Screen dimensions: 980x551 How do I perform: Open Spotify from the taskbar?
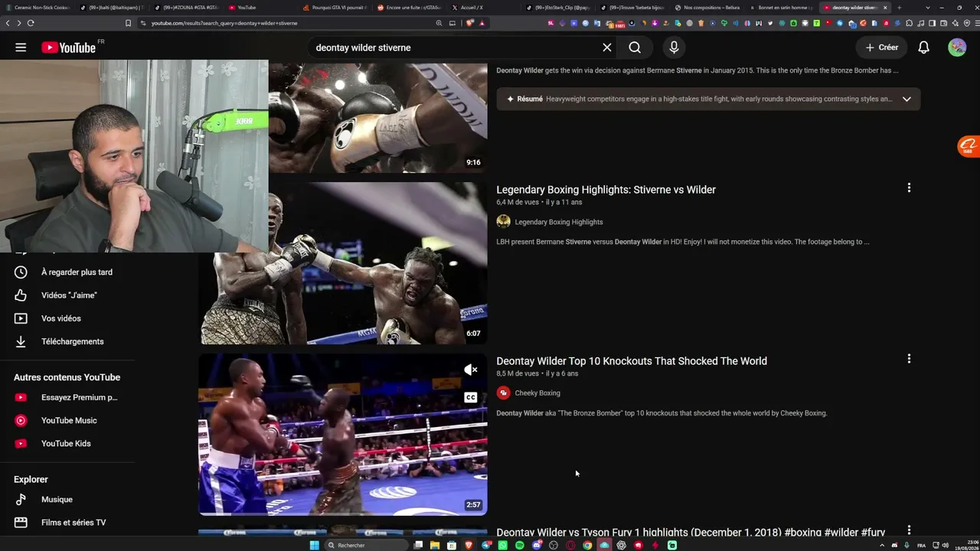520,546
